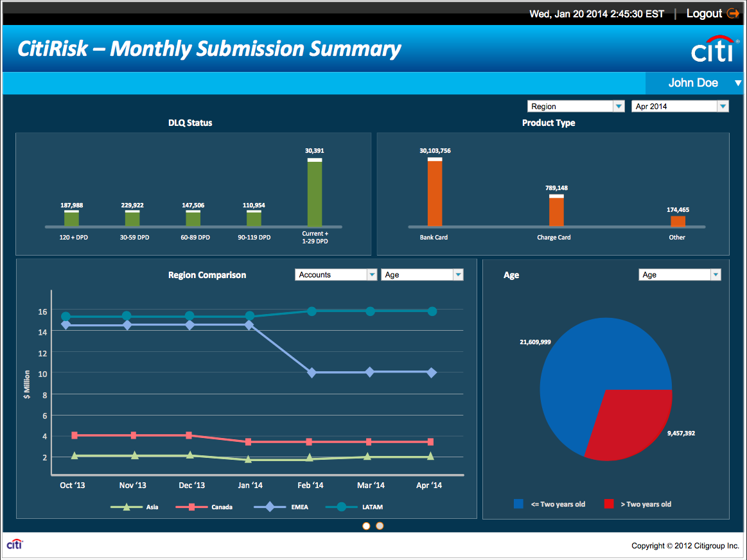Image resolution: width=747 pixels, height=560 pixels.
Task: Select the second carousel page dot
Action: (380, 526)
